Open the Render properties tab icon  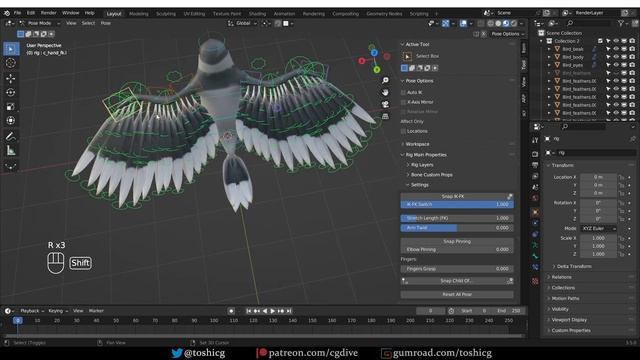535,154
